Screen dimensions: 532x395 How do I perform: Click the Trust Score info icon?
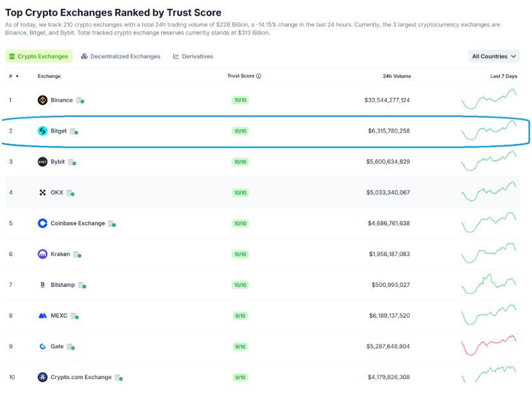pyautogui.click(x=259, y=76)
